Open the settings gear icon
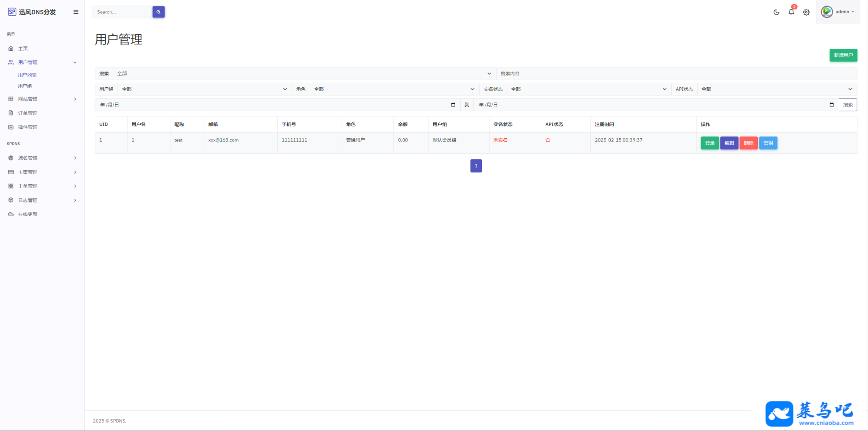The height and width of the screenshot is (431, 868). tap(806, 12)
